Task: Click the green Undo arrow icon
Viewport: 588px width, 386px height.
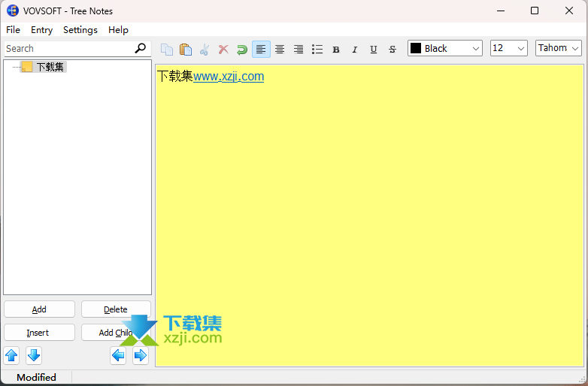Action: point(242,50)
